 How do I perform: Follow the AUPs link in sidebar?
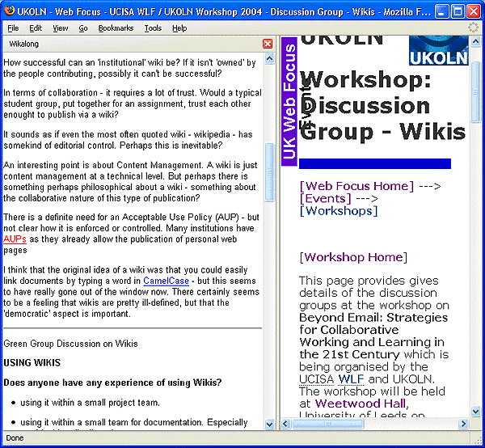[15, 239]
